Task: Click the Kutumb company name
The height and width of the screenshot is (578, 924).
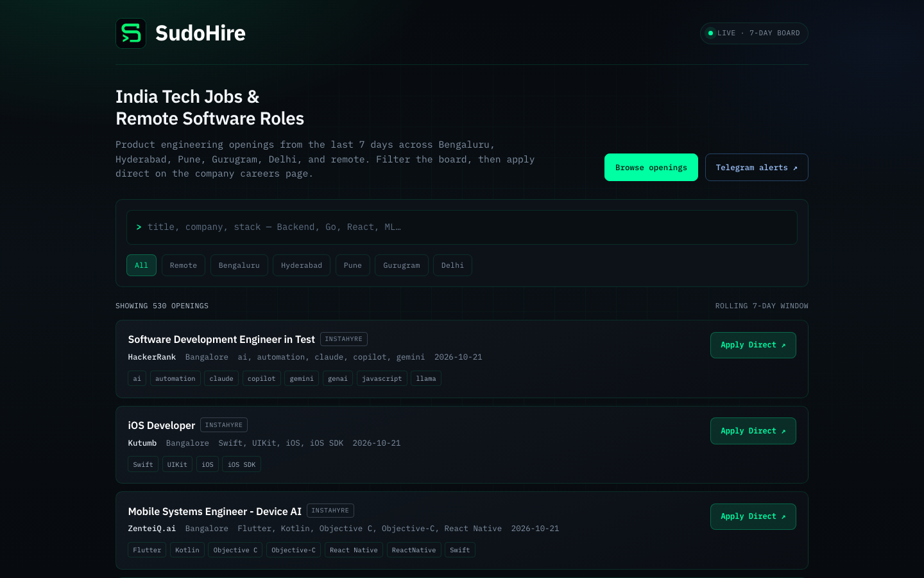Action: (142, 443)
